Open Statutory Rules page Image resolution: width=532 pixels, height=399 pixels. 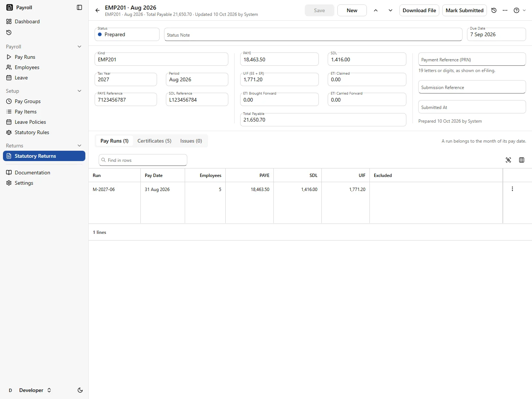[x=44, y=132]
